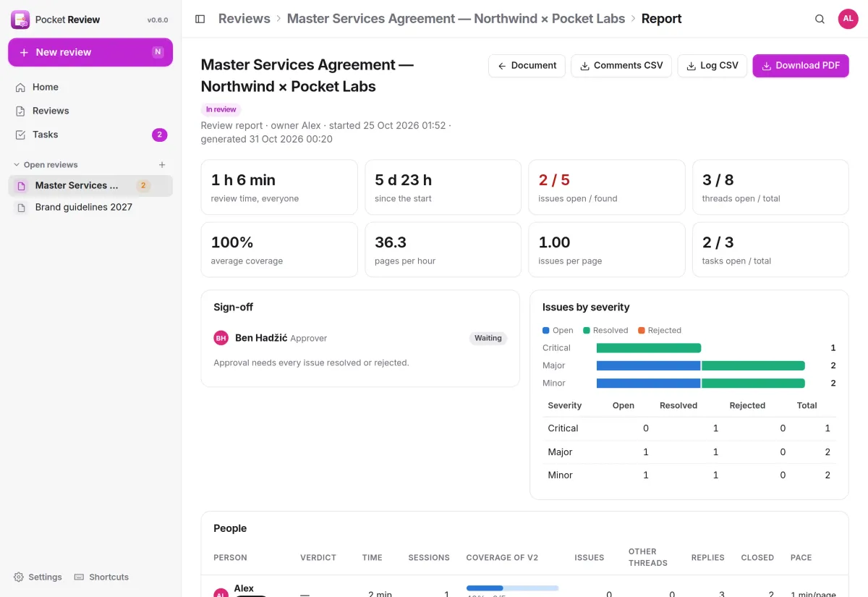Click the 36.3 pages per hour card

(x=443, y=250)
